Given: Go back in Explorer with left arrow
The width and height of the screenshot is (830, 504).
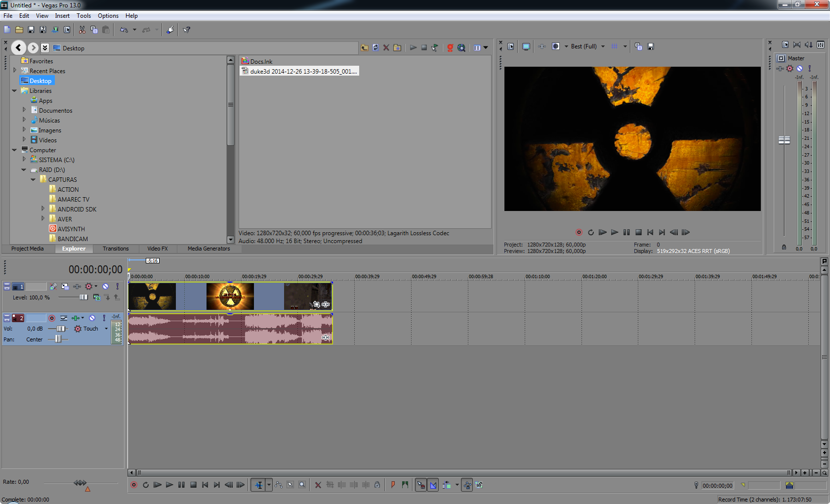Looking at the screenshot, I should click(x=18, y=47).
